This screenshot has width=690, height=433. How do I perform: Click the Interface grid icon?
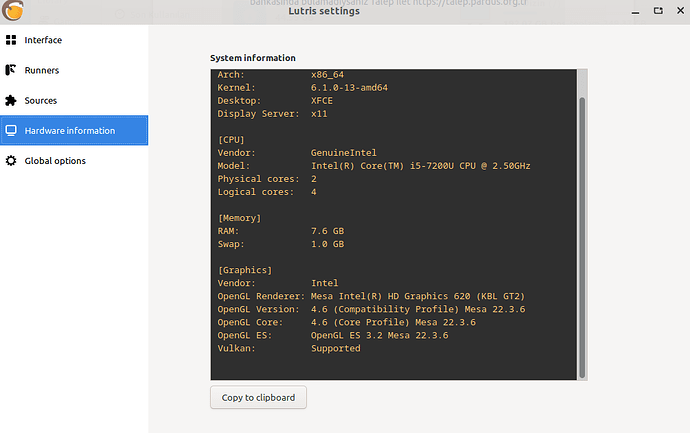pos(11,40)
